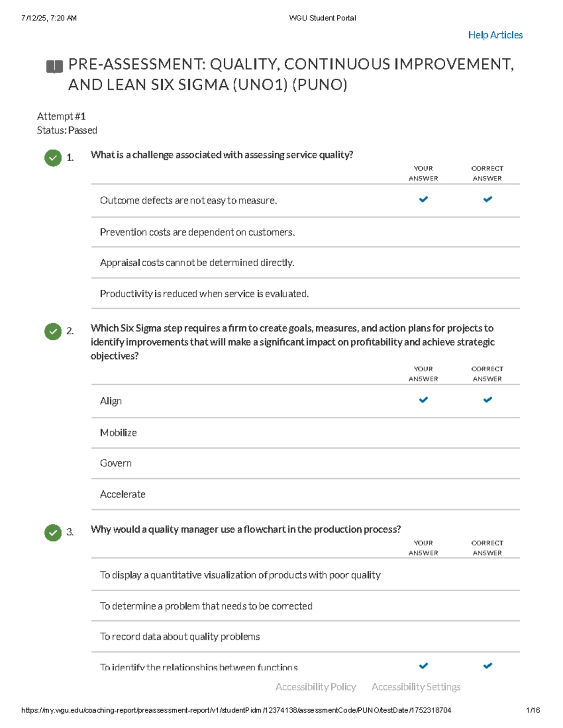The height and width of the screenshot is (728, 563).
Task: Click the green check icon for question 2
Action: 53,331
